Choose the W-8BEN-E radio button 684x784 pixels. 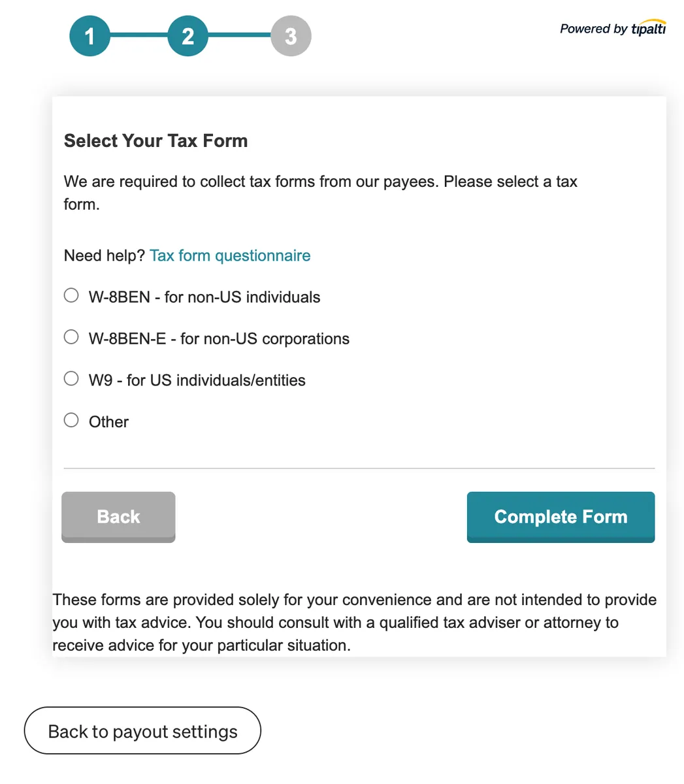point(71,337)
